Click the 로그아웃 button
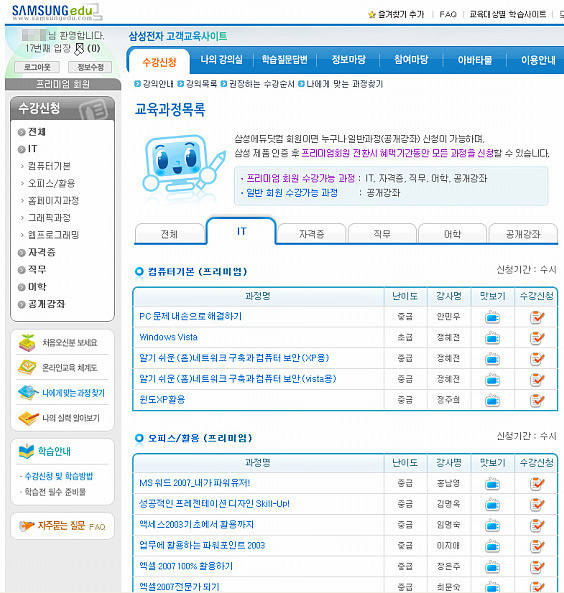The height and width of the screenshot is (593, 564). pyautogui.click(x=37, y=67)
